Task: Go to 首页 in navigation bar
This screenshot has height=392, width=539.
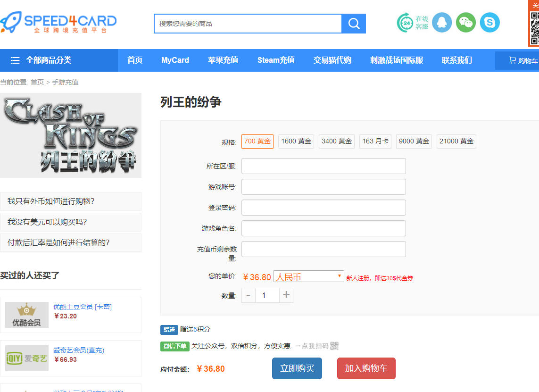Action: (135, 60)
